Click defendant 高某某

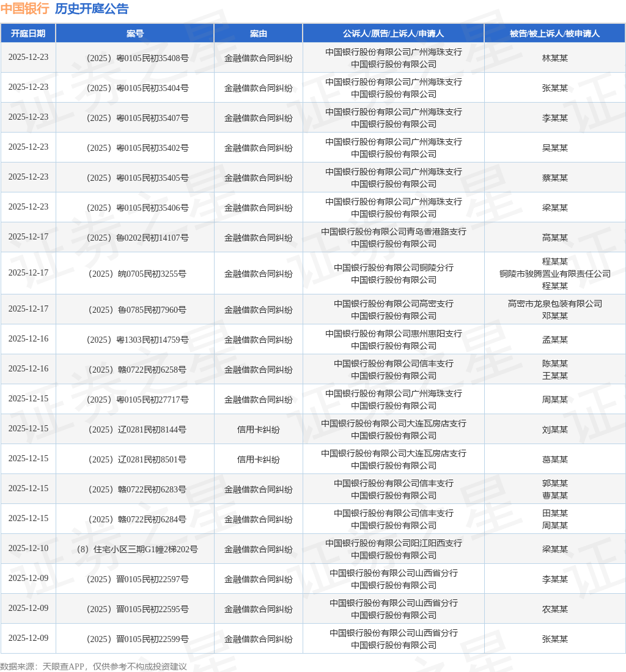click(x=555, y=238)
